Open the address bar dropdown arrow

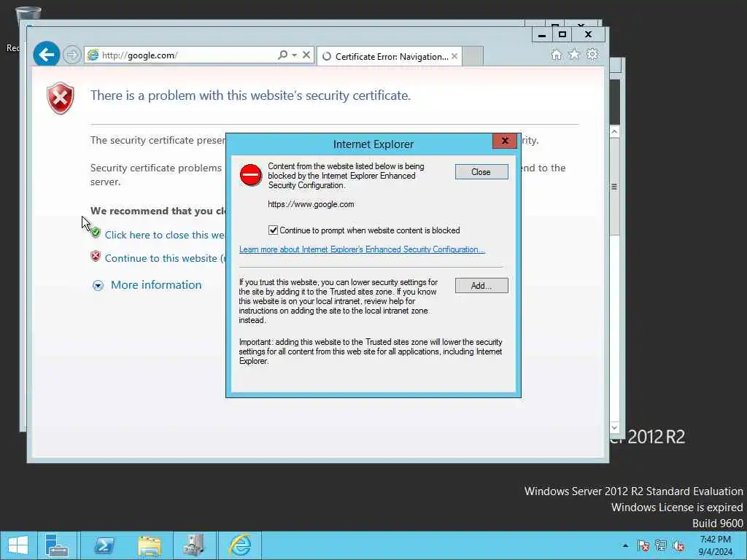[295, 55]
